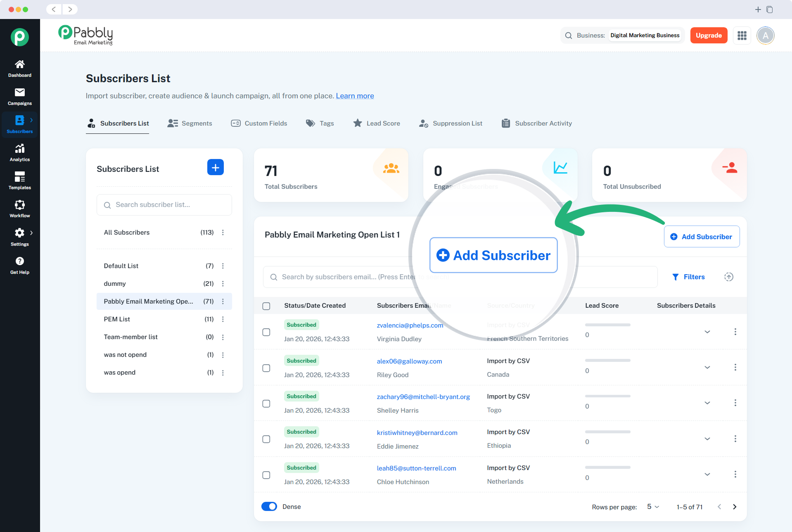792x532 pixels.
Task: Open options menu for was not opend list
Action: (223, 355)
